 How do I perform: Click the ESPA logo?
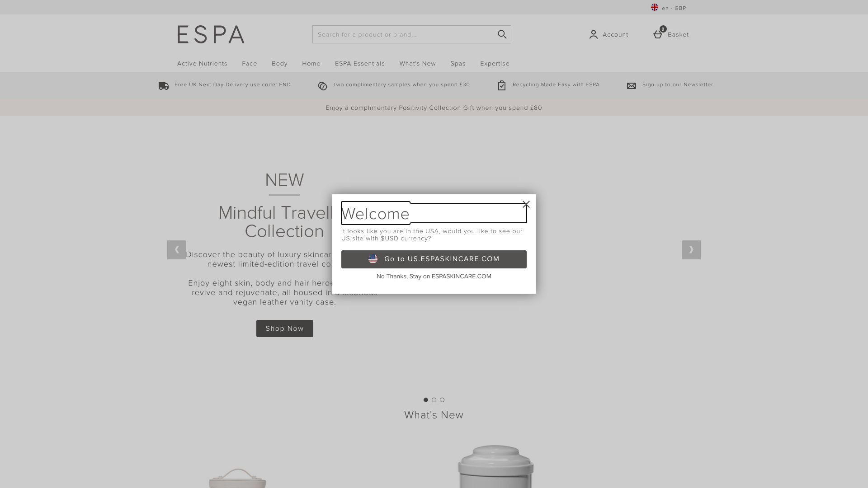[211, 34]
